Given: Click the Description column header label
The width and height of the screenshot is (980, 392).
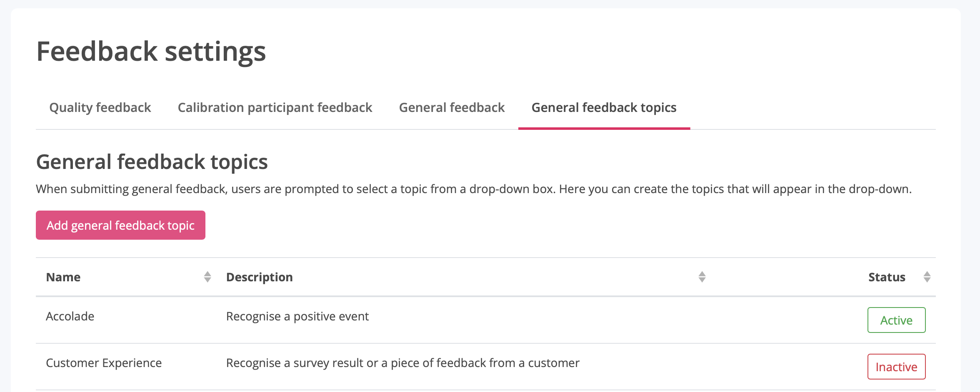Looking at the screenshot, I should [259, 277].
